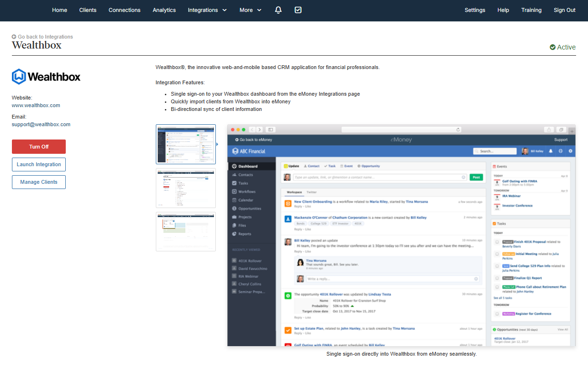This screenshot has width=588, height=369.
Task: Click the green Active status checkmark
Action: click(x=553, y=47)
